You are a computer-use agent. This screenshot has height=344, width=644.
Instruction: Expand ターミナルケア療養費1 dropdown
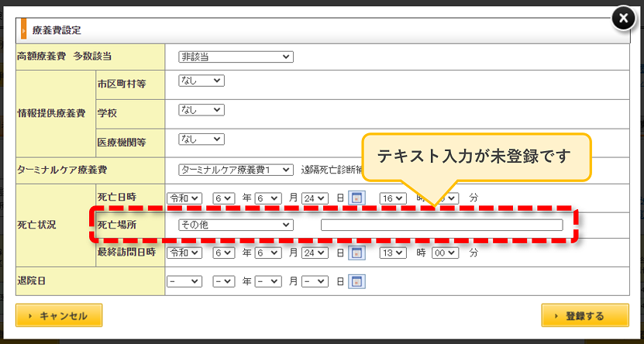[x=236, y=170]
